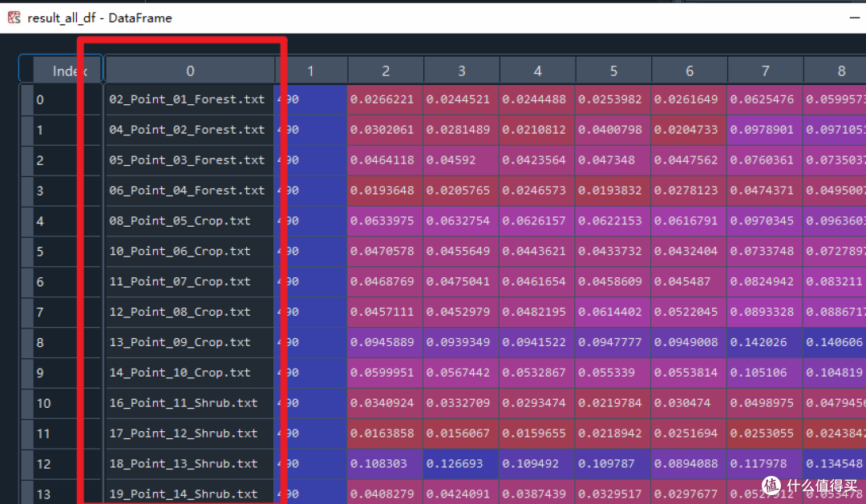The height and width of the screenshot is (504, 866).
Task: Select cell 13_Point_09_Crop.txt
Action: click(190, 343)
